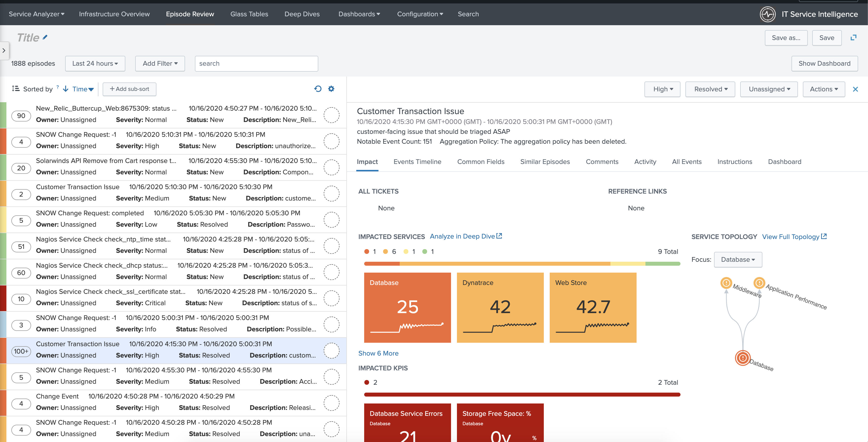Click Add sub-sort button
Screen dimensions: 868x442
click(x=129, y=89)
